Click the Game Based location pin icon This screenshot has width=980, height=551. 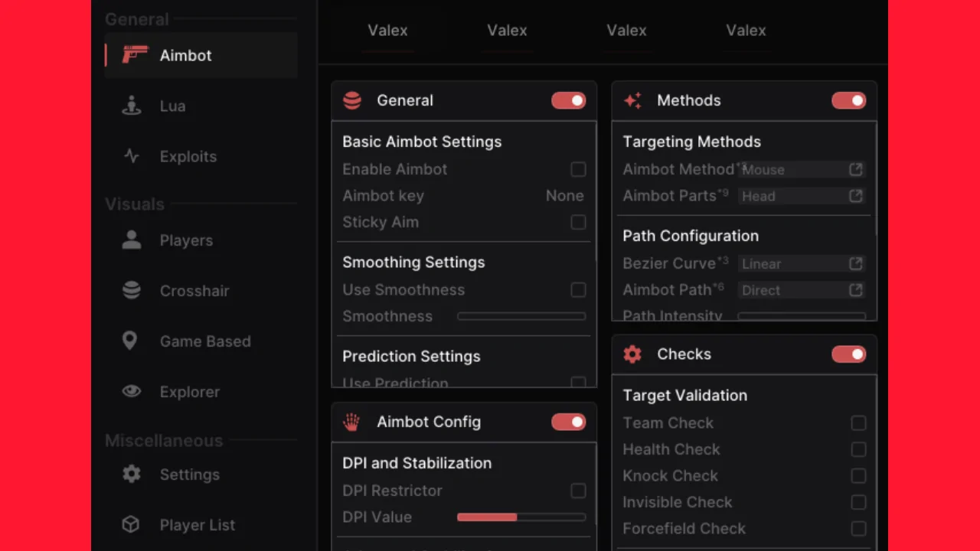(130, 341)
